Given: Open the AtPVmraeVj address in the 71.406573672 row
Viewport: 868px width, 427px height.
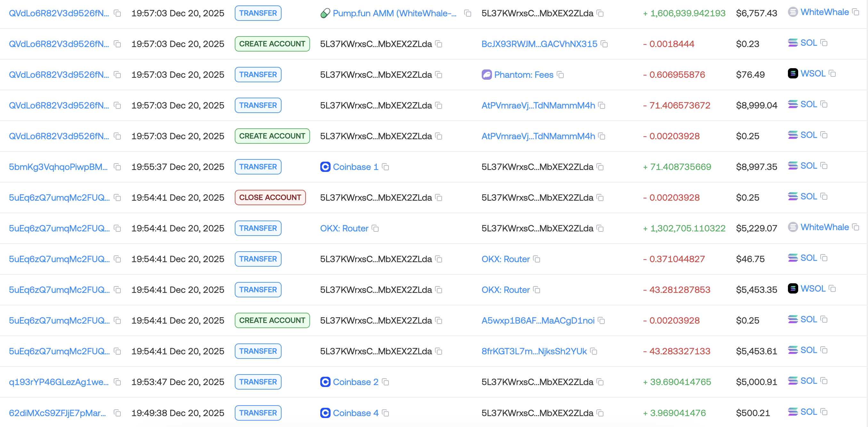Looking at the screenshot, I should 538,105.
